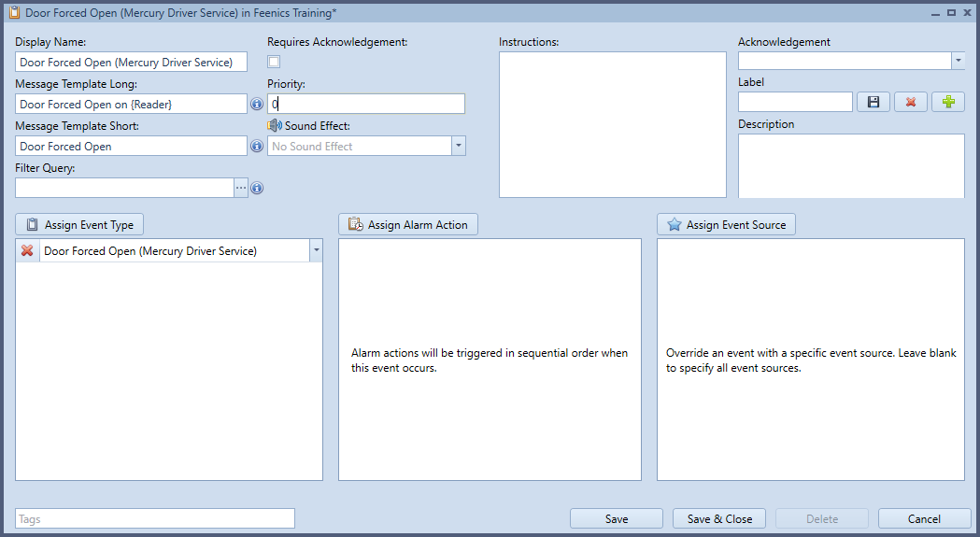Remove the Door Forced Open event type
This screenshot has height=537, width=980.
pyautogui.click(x=27, y=250)
